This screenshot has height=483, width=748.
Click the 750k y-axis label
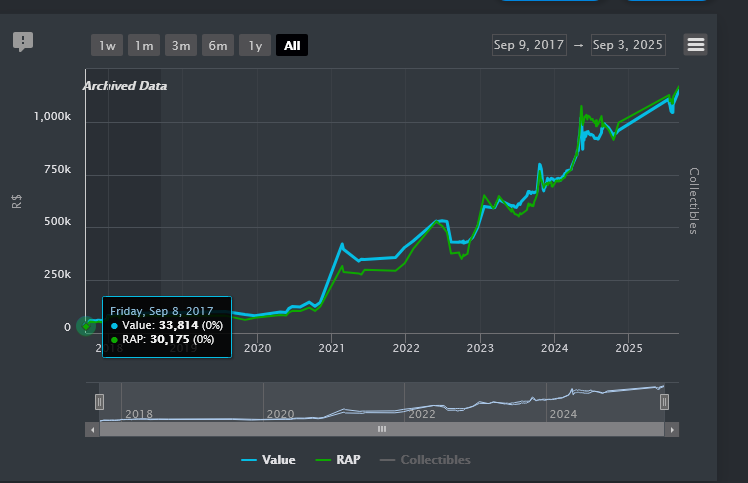click(57, 169)
